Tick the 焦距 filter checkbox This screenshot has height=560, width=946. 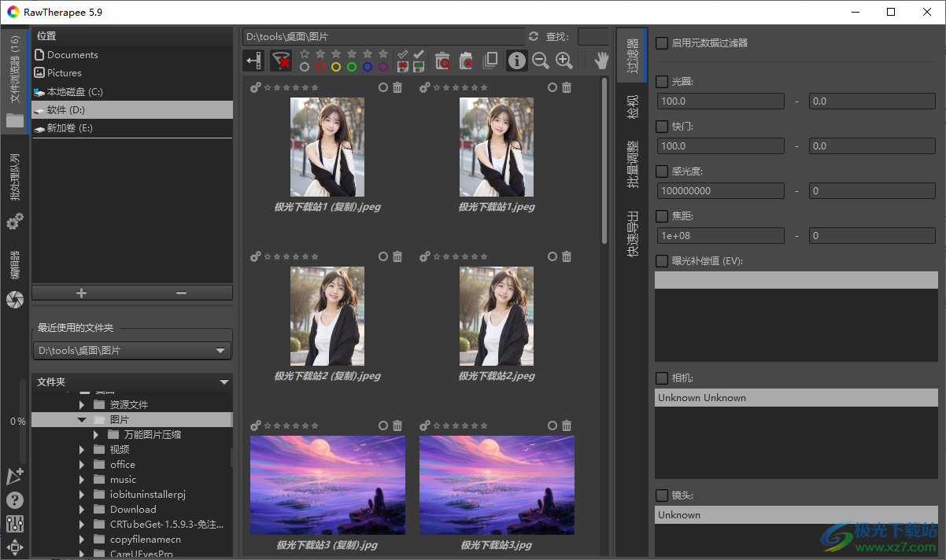click(x=662, y=216)
